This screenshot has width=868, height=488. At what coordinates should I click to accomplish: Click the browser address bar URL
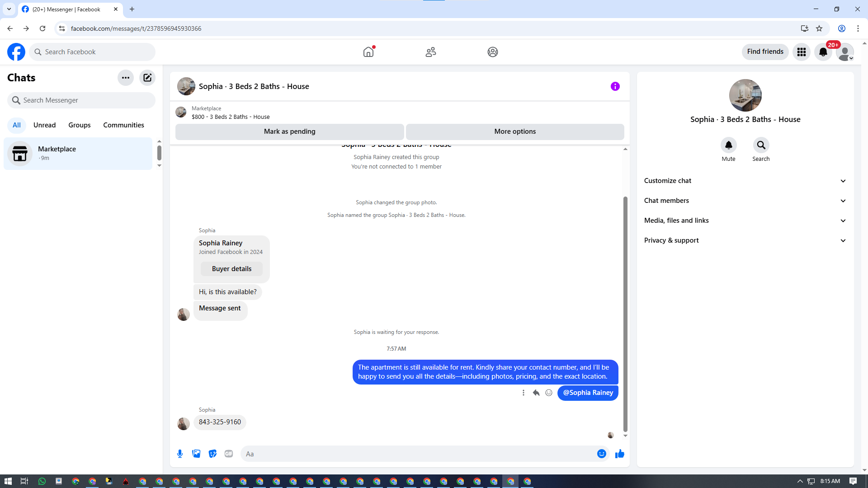[x=136, y=28]
